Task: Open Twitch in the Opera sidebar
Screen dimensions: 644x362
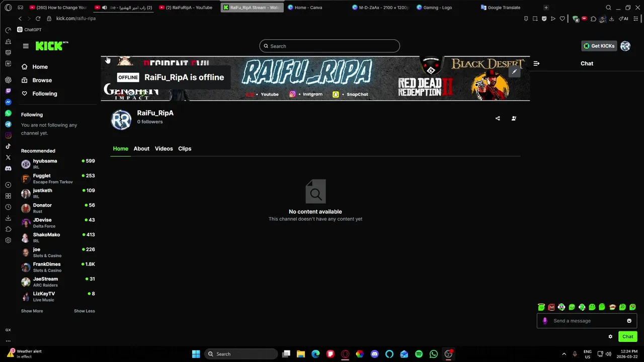Action: click(8, 91)
